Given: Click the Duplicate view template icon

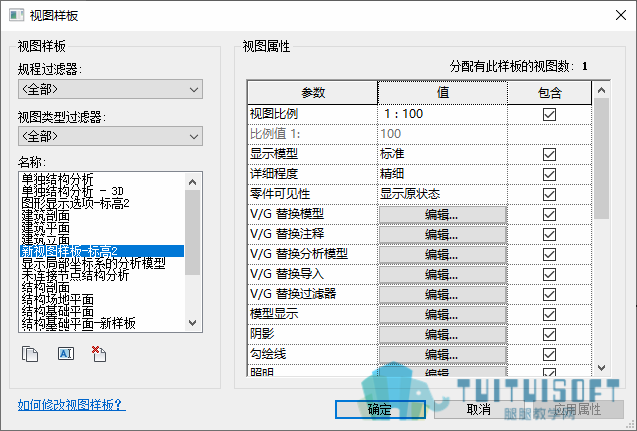Looking at the screenshot, I should (x=30, y=354).
